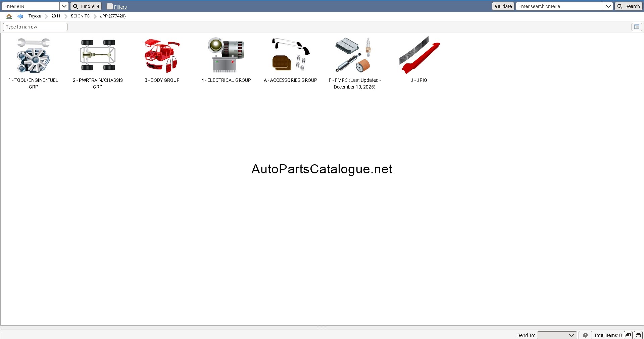
Task: Click the blue back arrow icon
Action: [20, 16]
